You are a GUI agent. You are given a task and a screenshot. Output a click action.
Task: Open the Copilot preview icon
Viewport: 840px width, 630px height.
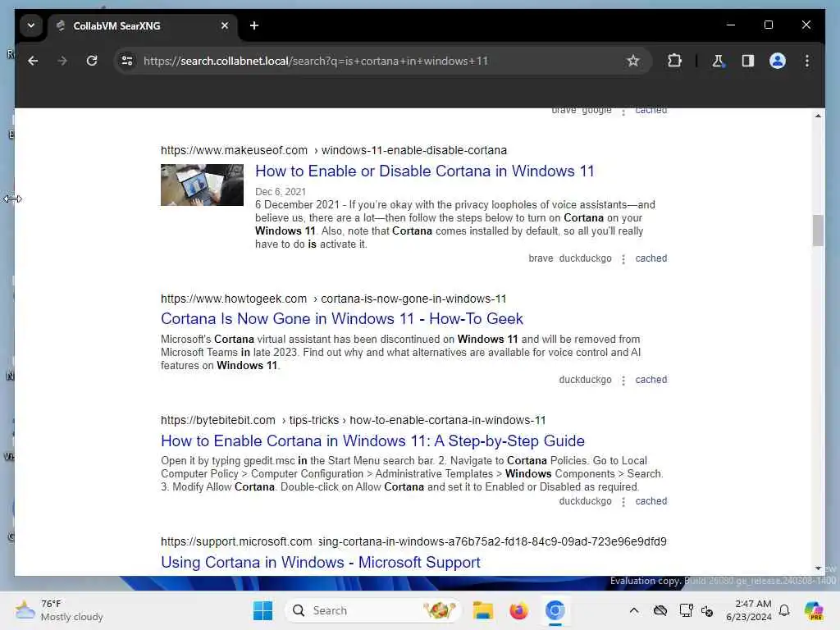tap(814, 610)
